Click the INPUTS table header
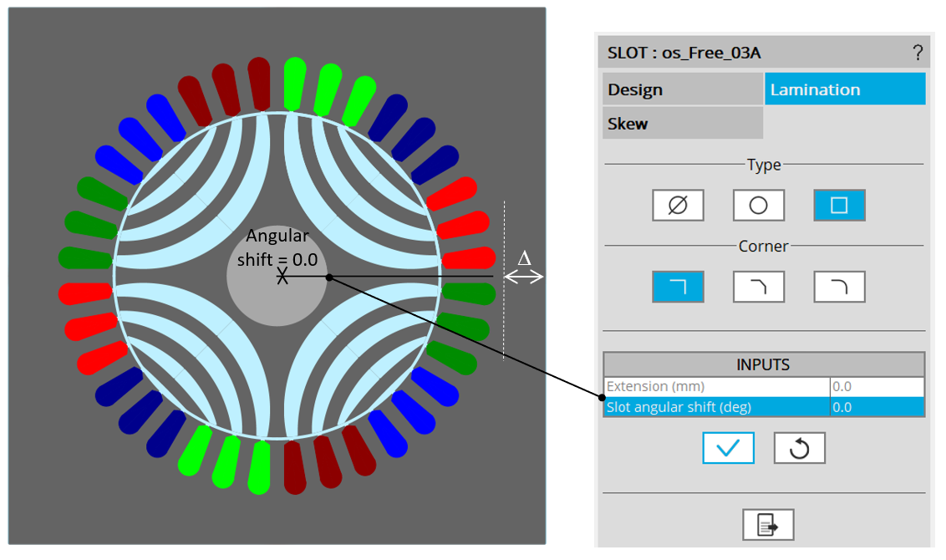Viewport: 946px width, 560px height. tap(763, 364)
